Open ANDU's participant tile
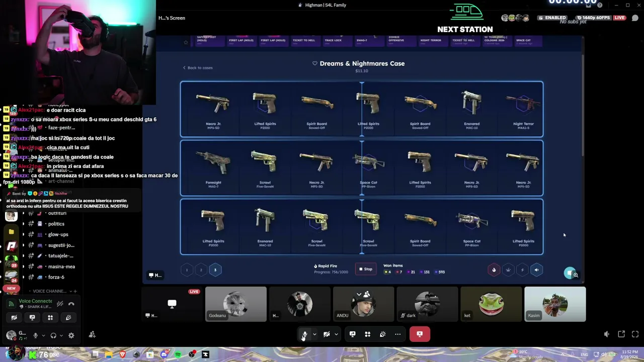This screenshot has width=644, height=362. pyautogui.click(x=364, y=304)
